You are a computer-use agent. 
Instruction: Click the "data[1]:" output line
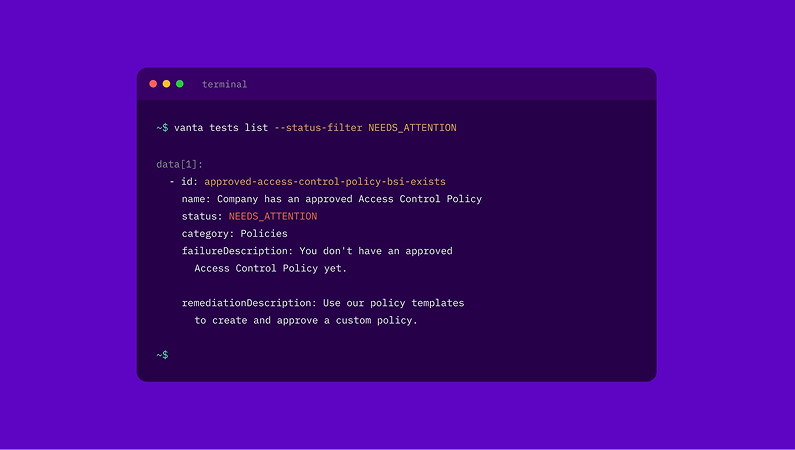(179, 164)
